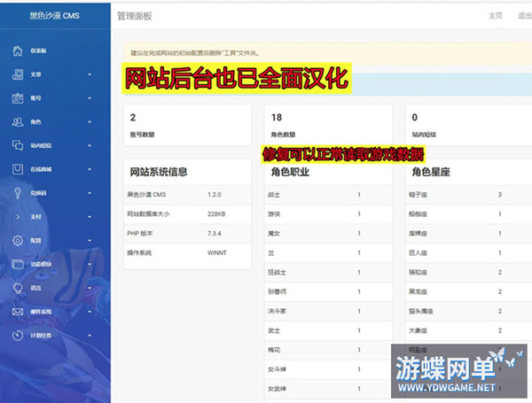
Task: Select the 语言 language icon
Action: coord(18,288)
